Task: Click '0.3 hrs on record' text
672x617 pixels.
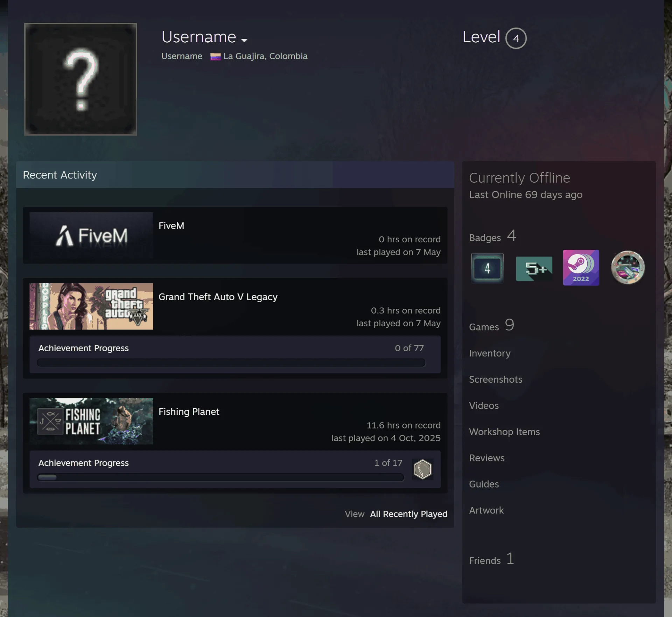Action: point(406,311)
